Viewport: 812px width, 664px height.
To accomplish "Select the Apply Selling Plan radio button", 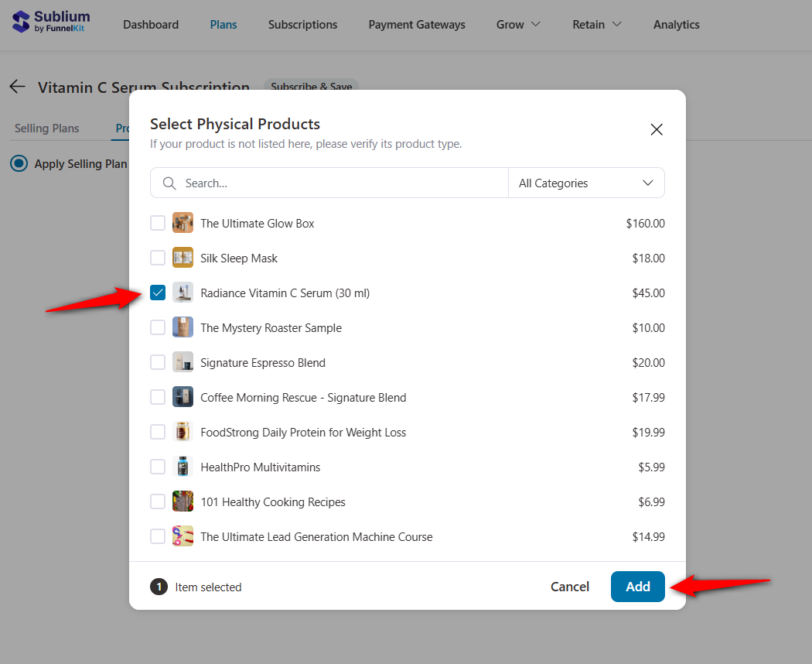I will [x=17, y=163].
